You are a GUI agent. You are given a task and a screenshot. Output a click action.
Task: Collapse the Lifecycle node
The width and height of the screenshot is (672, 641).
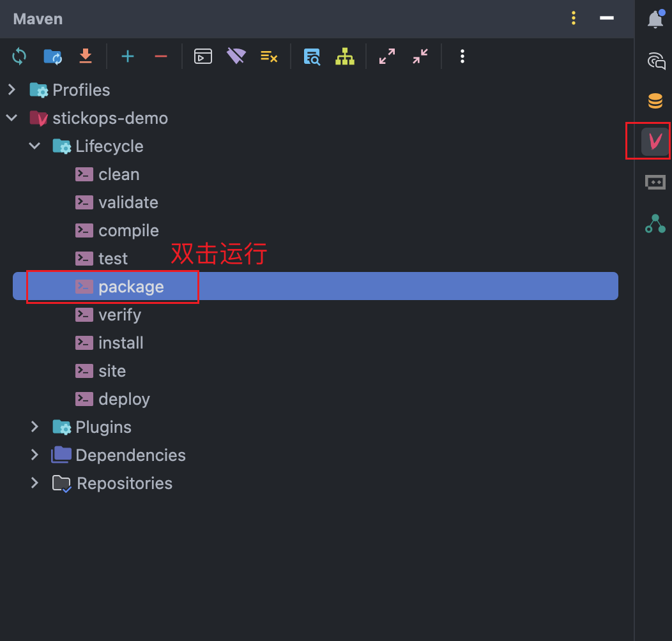tap(34, 146)
